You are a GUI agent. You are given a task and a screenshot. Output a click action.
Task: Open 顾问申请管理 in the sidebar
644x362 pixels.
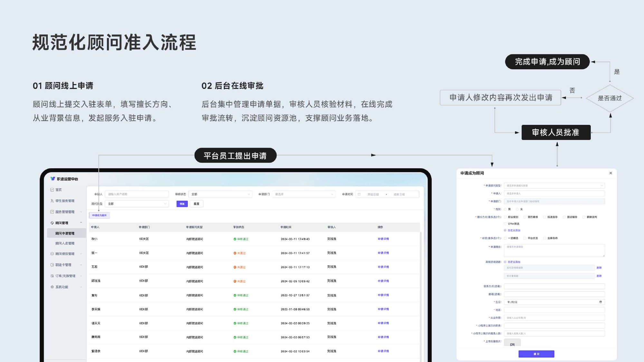pyautogui.click(x=66, y=233)
